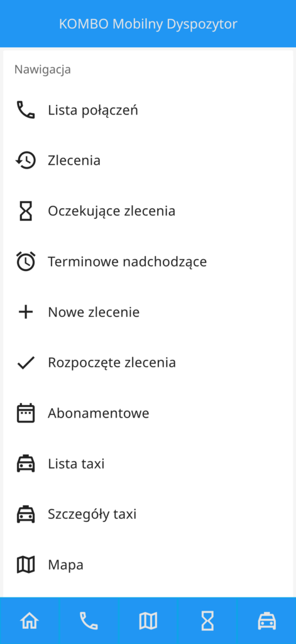Click the map icon beside Mapa entry
Image resolution: width=296 pixels, height=644 pixels.
[x=26, y=565]
